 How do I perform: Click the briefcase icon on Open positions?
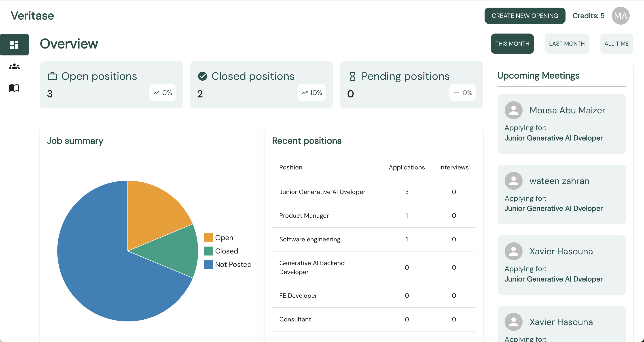tap(52, 76)
